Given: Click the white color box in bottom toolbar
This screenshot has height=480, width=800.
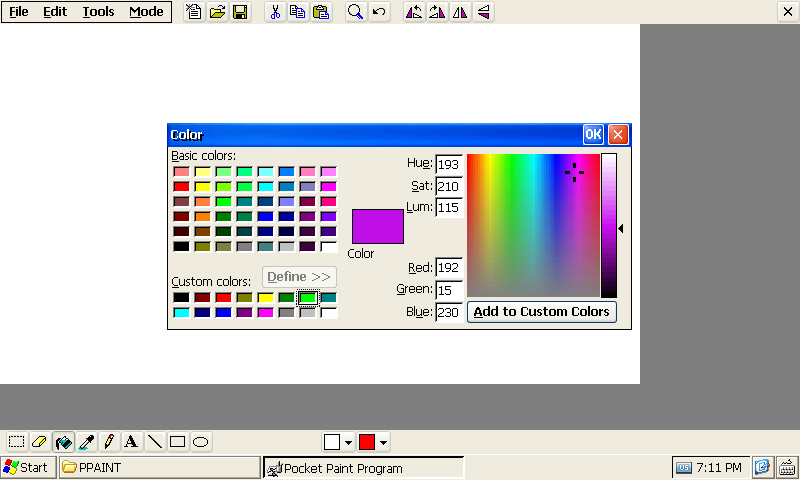Looking at the screenshot, I should pyautogui.click(x=332, y=442).
